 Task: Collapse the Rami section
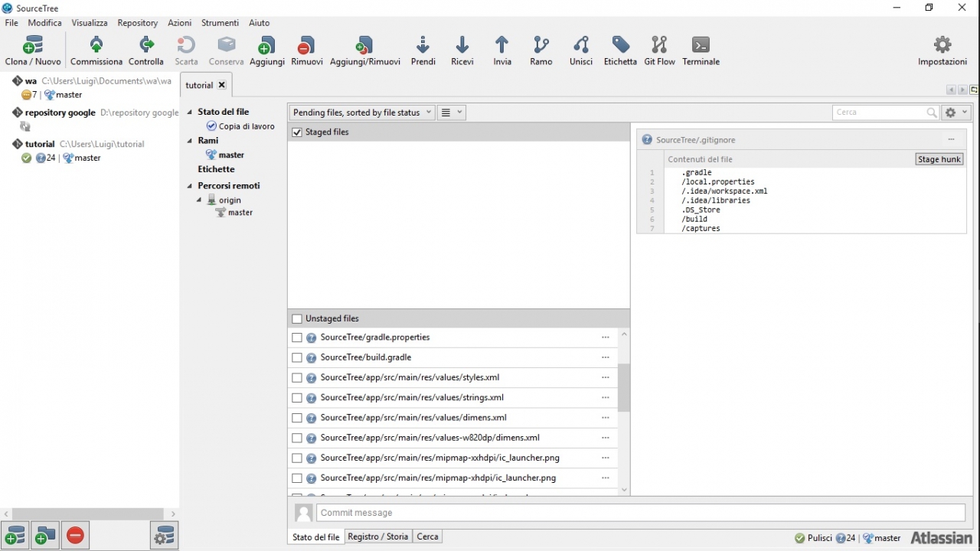click(x=190, y=141)
